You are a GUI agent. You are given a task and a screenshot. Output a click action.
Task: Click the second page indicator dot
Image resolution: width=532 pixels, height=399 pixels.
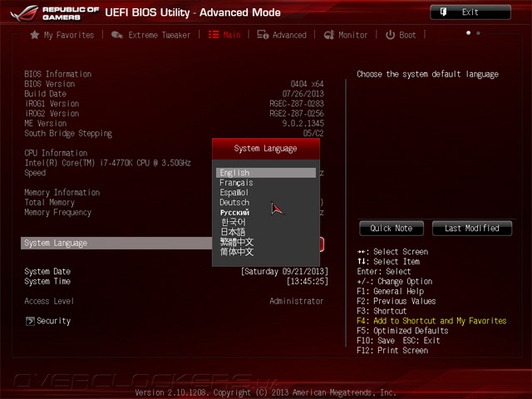478,33
